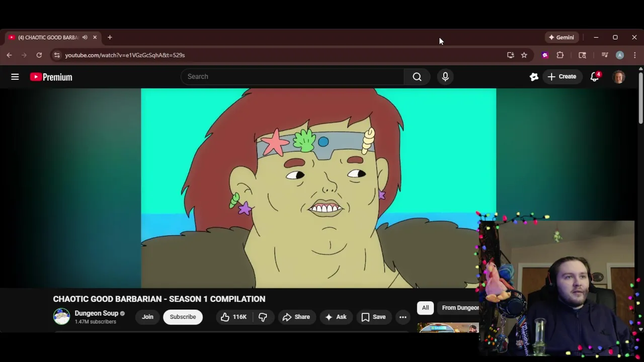Click the Premium perks badge icon

534,76
